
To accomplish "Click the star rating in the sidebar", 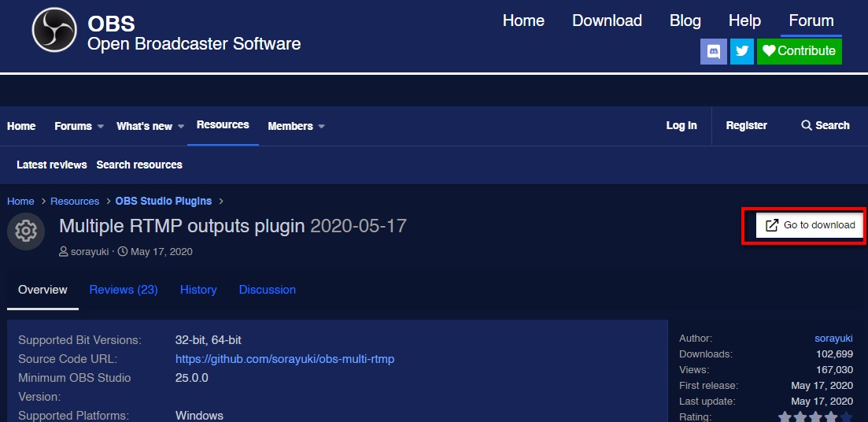I will (x=815, y=416).
